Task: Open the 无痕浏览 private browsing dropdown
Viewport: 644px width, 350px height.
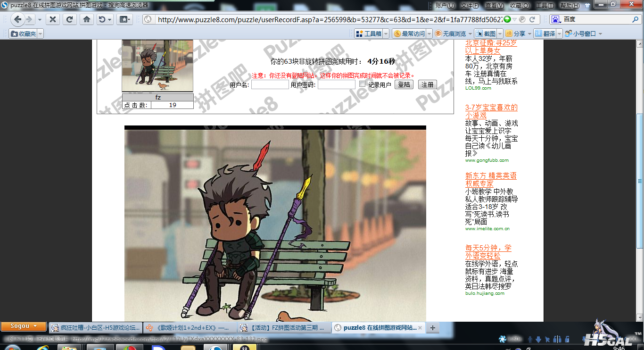Action: (x=470, y=33)
